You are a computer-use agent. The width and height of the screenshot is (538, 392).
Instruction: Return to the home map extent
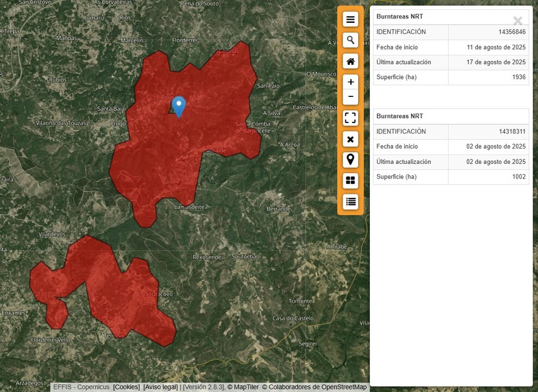[350, 62]
